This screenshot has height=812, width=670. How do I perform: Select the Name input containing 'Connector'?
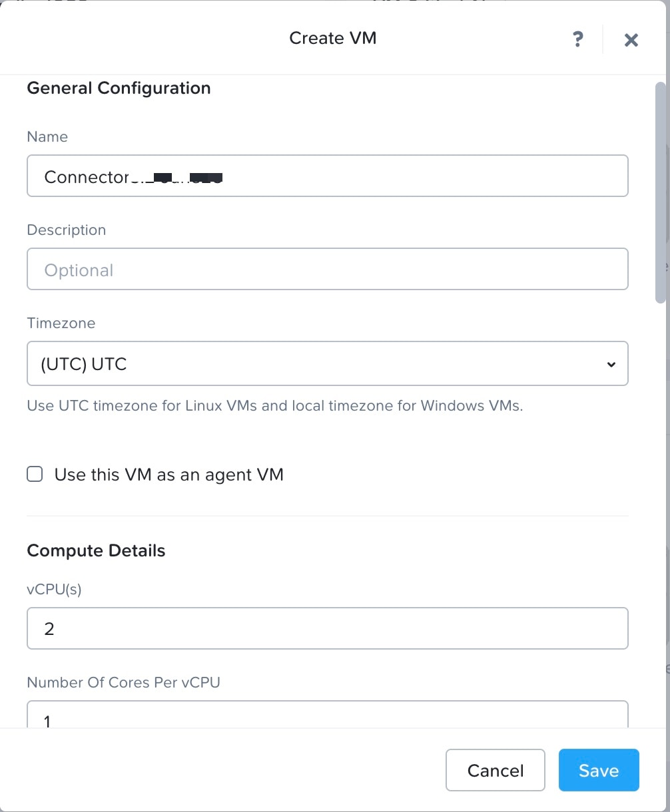pos(328,176)
